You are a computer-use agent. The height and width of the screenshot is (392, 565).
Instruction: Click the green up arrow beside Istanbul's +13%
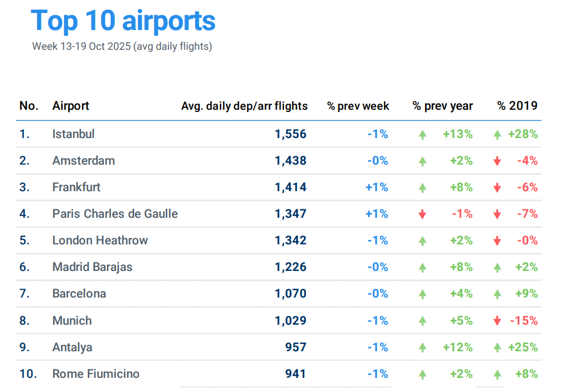point(422,135)
